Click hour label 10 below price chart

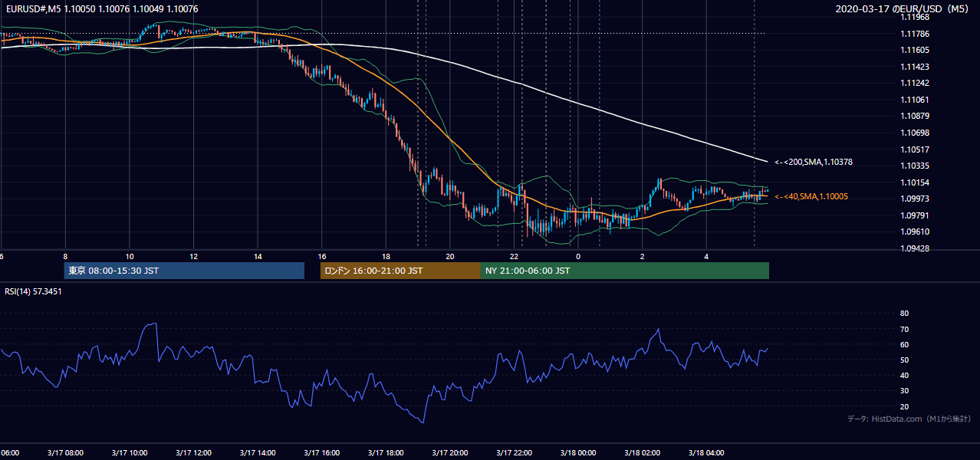coord(130,256)
